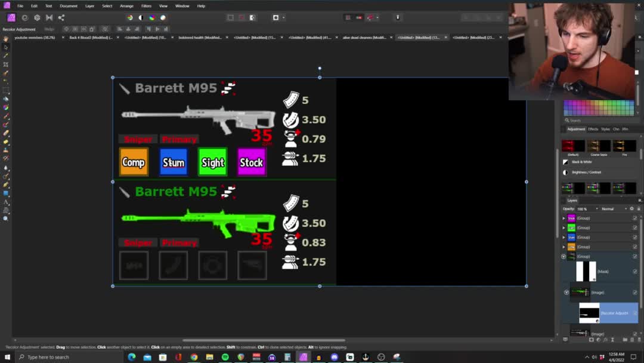The height and width of the screenshot is (363, 644).
Task: Click the Windows Start button
Action: point(7,357)
